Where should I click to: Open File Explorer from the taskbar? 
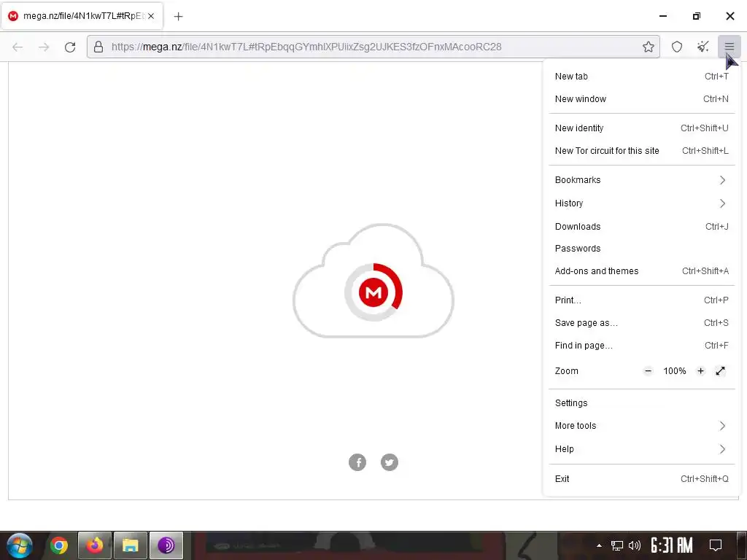130,545
